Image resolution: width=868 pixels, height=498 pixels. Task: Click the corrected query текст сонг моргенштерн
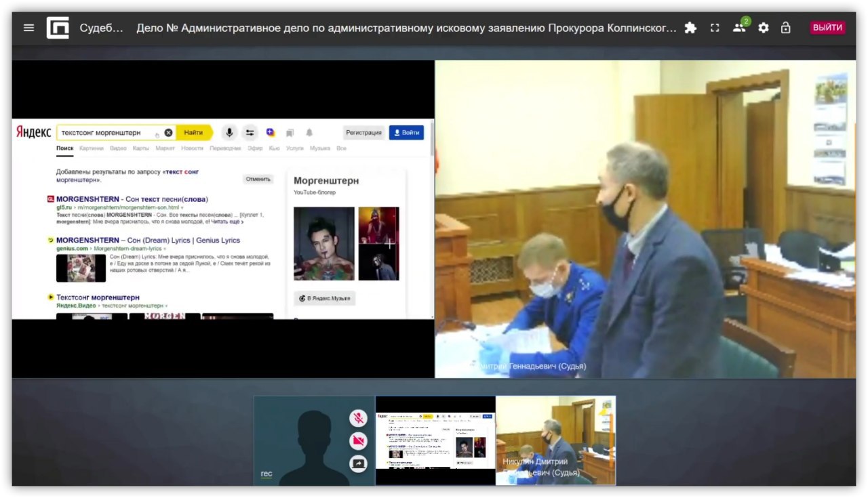click(127, 176)
